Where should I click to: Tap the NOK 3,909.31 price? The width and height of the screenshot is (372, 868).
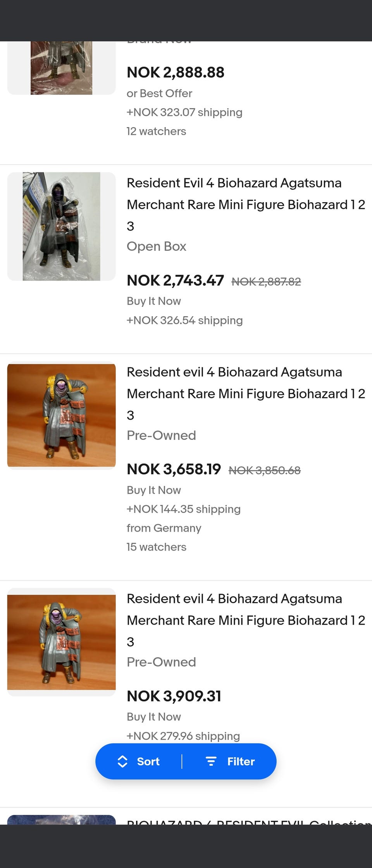174,696
